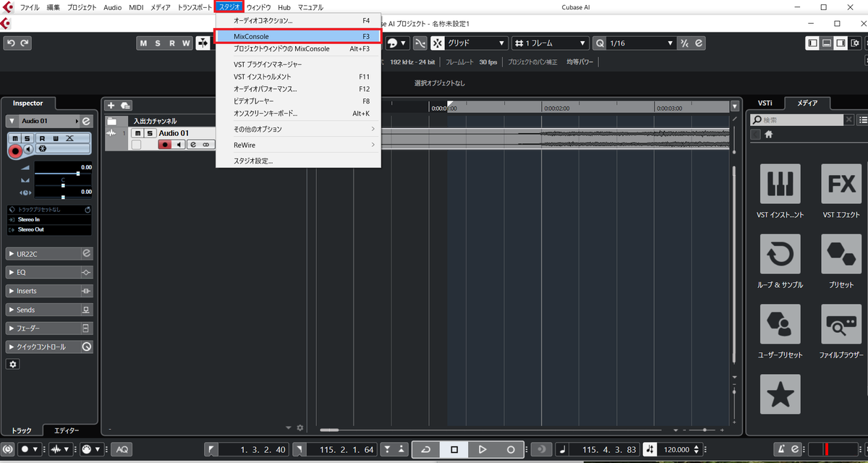Click the quantize Q icon
The height and width of the screenshot is (463, 868).
point(600,43)
